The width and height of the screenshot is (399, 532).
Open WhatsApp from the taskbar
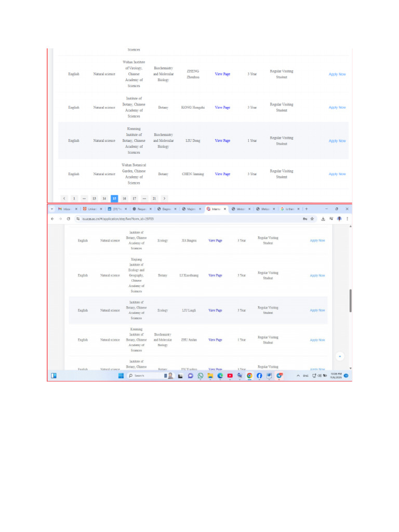click(201, 376)
